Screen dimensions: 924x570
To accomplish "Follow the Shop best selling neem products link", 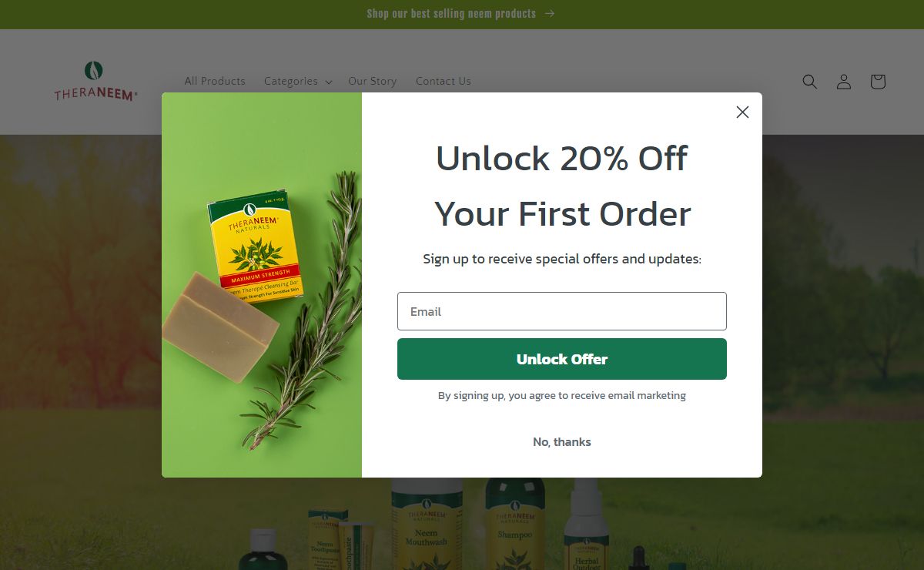I will click(x=451, y=14).
